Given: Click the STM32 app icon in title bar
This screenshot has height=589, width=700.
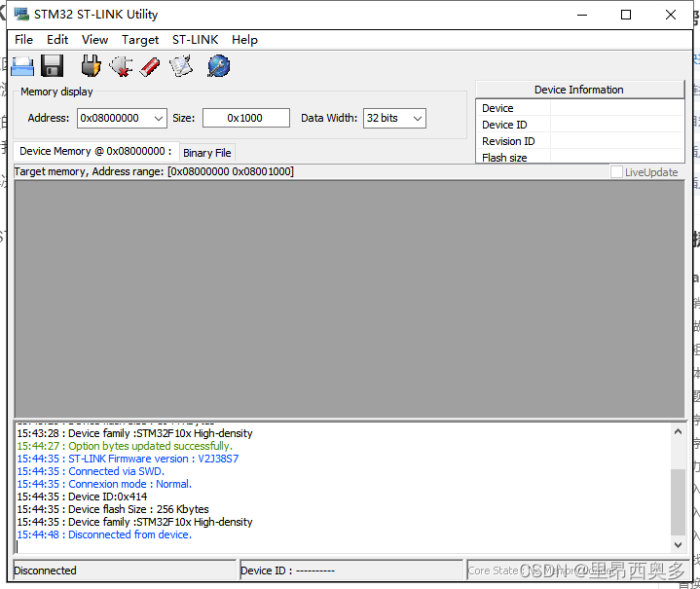Looking at the screenshot, I should point(21,15).
